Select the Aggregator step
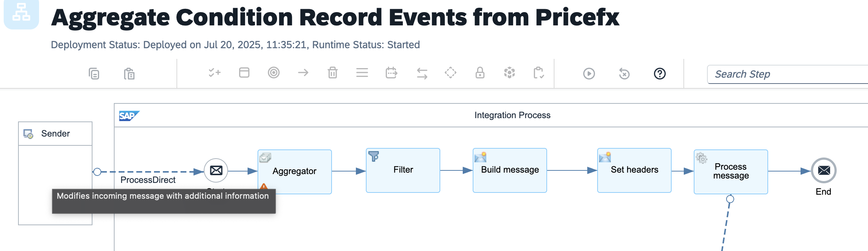 point(294,171)
